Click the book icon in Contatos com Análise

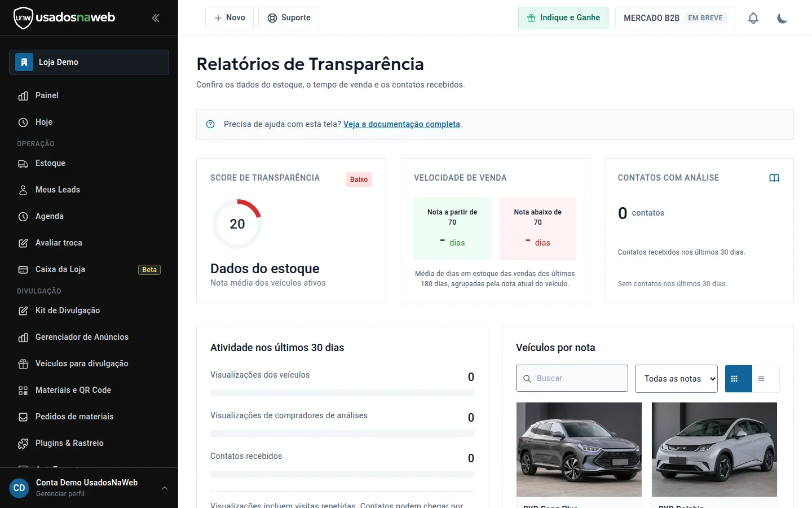(x=774, y=178)
